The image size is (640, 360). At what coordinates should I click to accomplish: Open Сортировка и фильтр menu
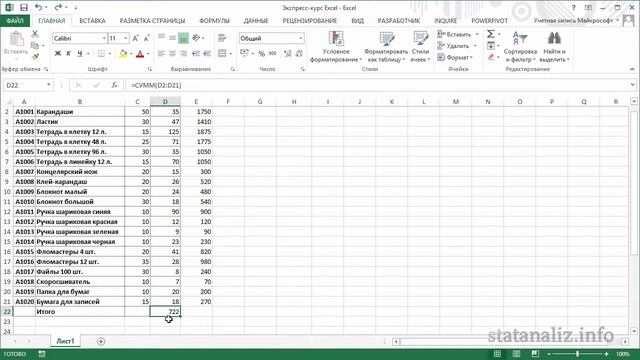(520, 47)
